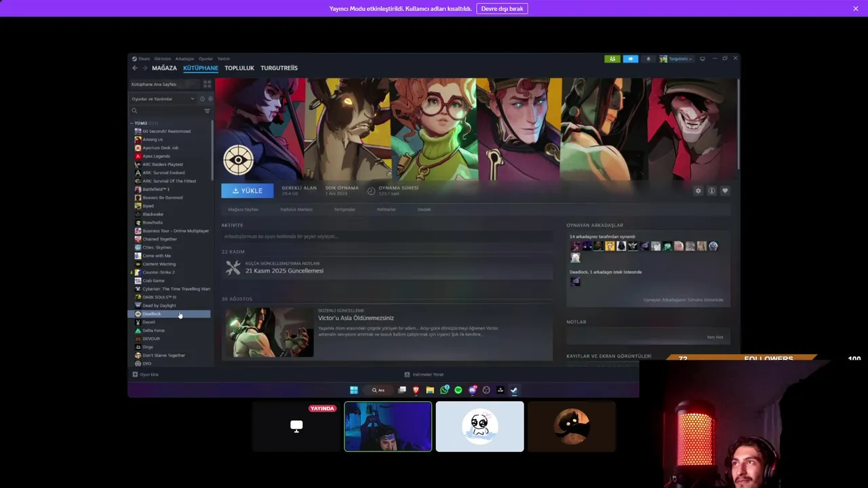Open File Explorer from the taskbar
Viewport: 868px width, 488px height.
[430, 390]
